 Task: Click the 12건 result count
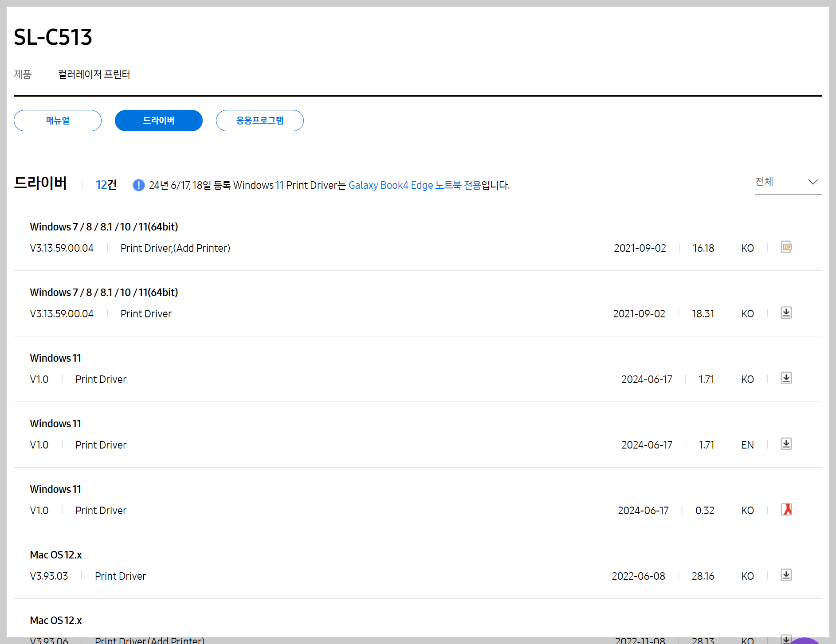[x=106, y=185]
